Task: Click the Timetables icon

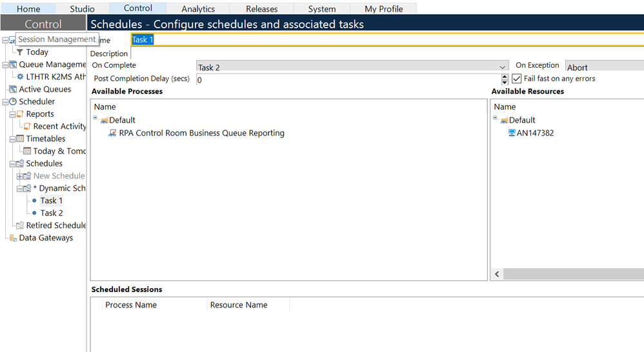Action: [20, 139]
